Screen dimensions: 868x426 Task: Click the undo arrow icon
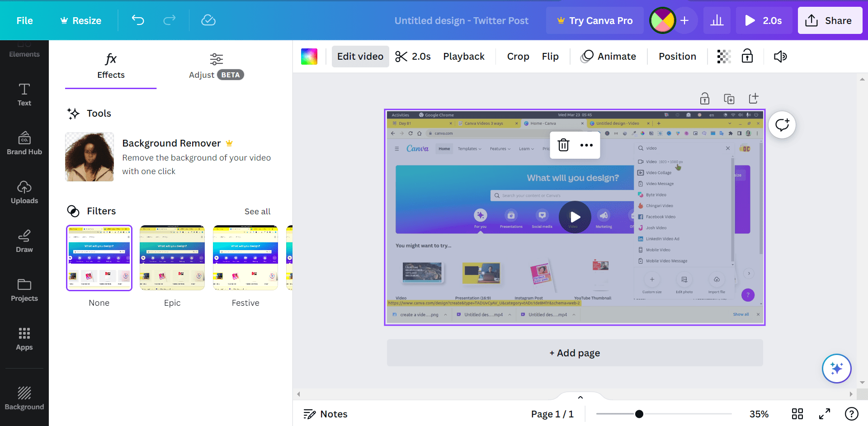138,20
